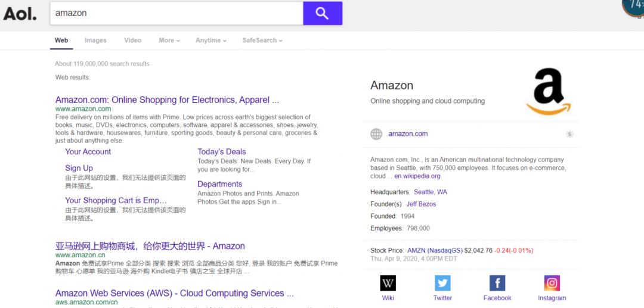Screen dimensions: 644x308
Task: Open Amazon's Instagram icon
Action: 552,283
